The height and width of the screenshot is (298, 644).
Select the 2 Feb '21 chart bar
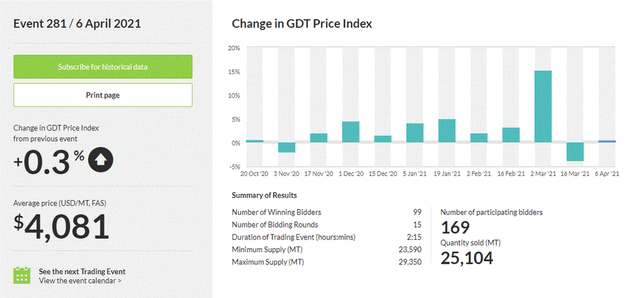coord(479,137)
